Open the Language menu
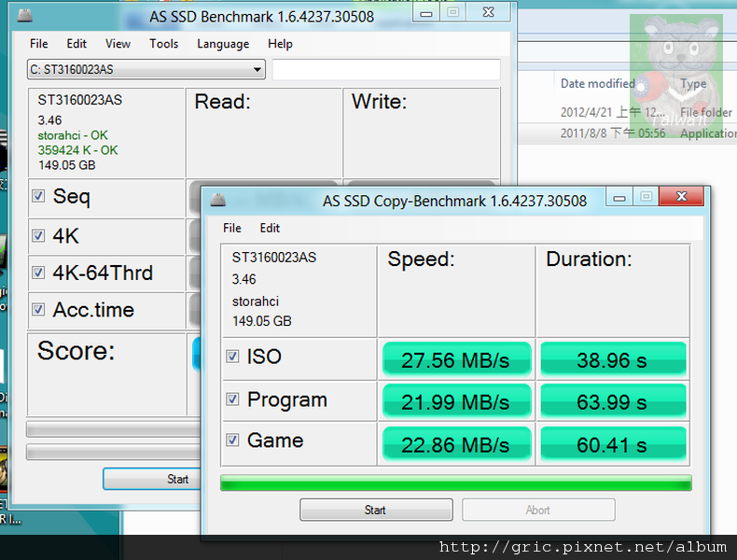737x560 pixels. pos(223,44)
